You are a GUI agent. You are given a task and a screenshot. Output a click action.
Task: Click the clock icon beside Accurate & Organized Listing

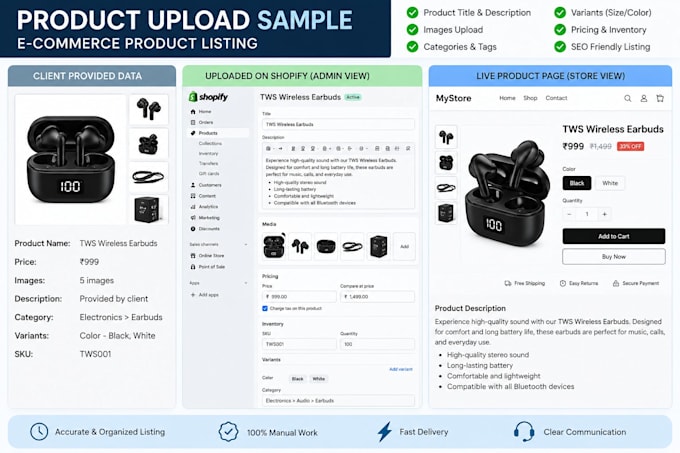tap(39, 432)
